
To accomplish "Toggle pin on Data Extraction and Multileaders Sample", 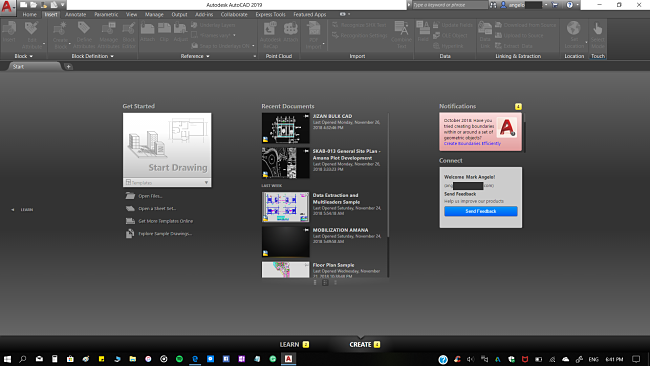I will 307,195.
